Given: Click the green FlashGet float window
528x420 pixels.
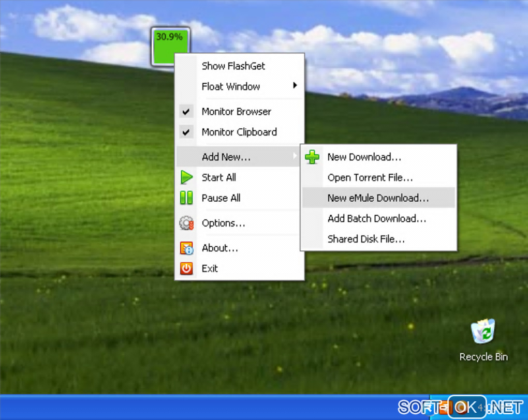Looking at the screenshot, I should pos(170,47).
